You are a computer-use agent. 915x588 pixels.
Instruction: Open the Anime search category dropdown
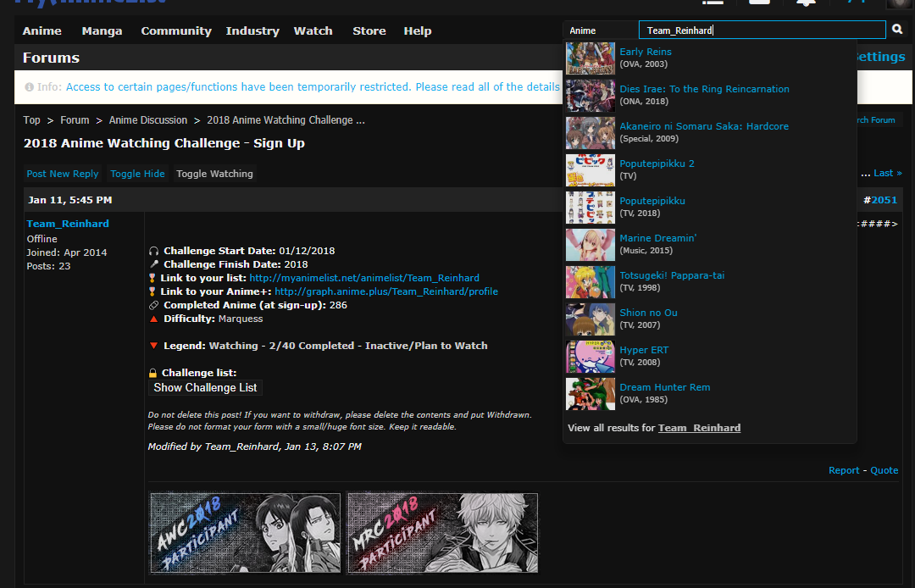601,31
